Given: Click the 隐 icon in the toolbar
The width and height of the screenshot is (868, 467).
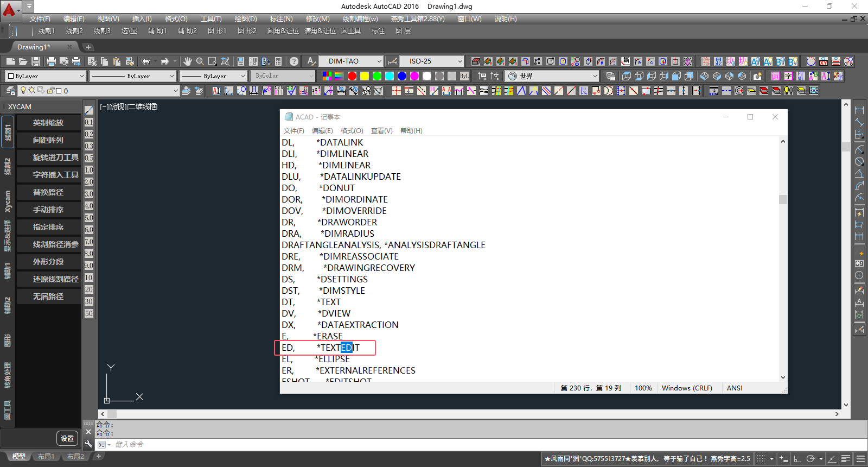Looking at the screenshot, I should tap(705, 61).
